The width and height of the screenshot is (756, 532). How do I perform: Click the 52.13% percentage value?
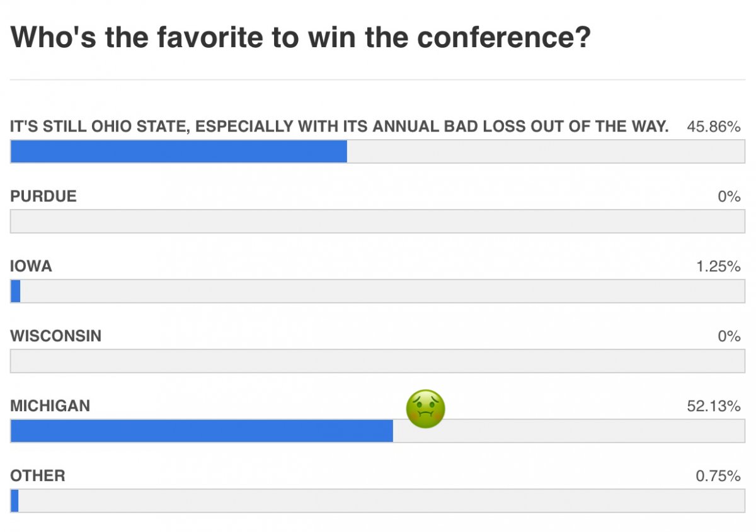(714, 406)
